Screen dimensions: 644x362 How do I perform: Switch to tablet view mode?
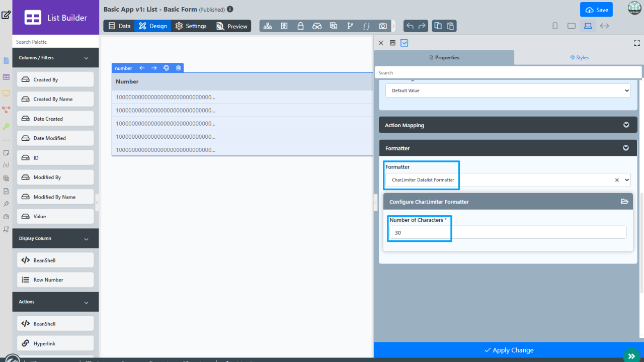point(571,26)
